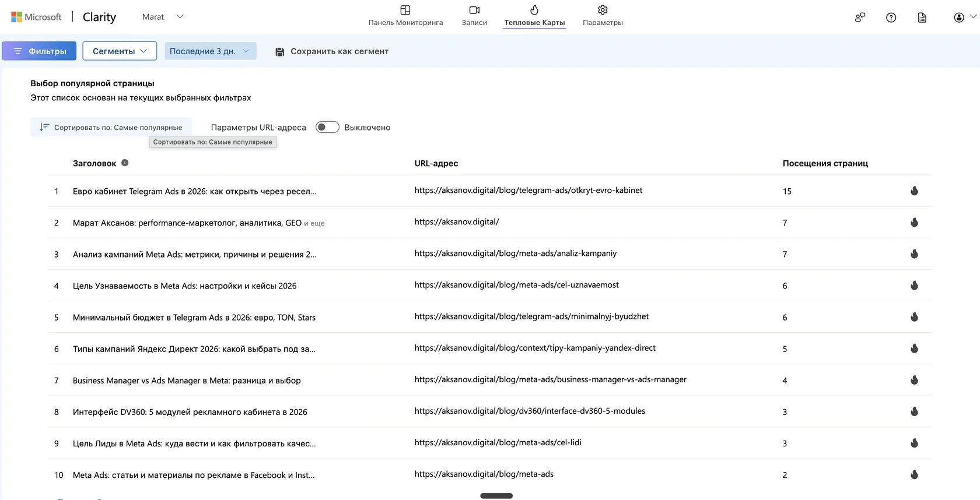Click the Clarity product name
The width and height of the screenshot is (980, 500).
(99, 17)
